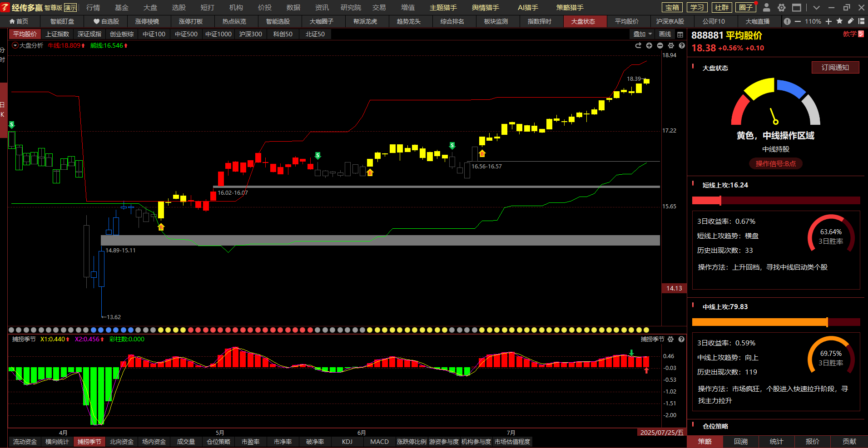Click the 中线上攻 orange progress bar
The image size is (868, 448).
coord(776,322)
